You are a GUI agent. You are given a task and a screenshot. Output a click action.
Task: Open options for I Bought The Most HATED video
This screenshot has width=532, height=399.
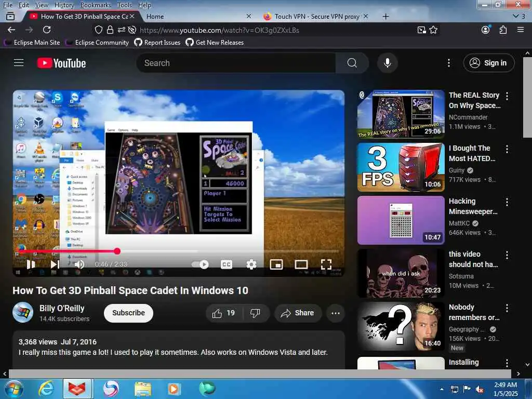pos(507,149)
